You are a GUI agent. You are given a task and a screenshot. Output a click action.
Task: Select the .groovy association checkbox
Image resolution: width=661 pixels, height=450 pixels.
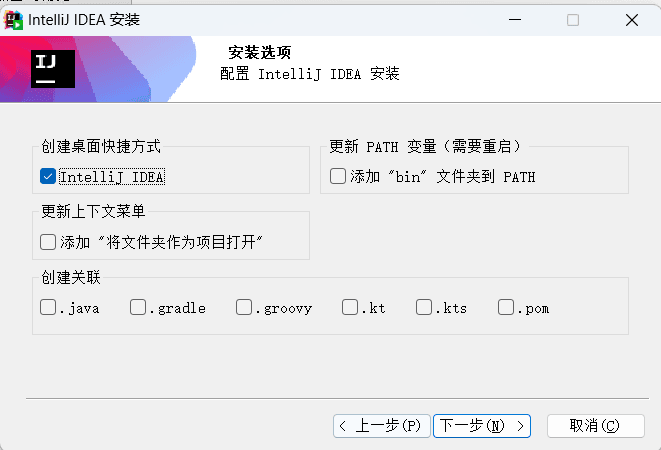[244, 307]
